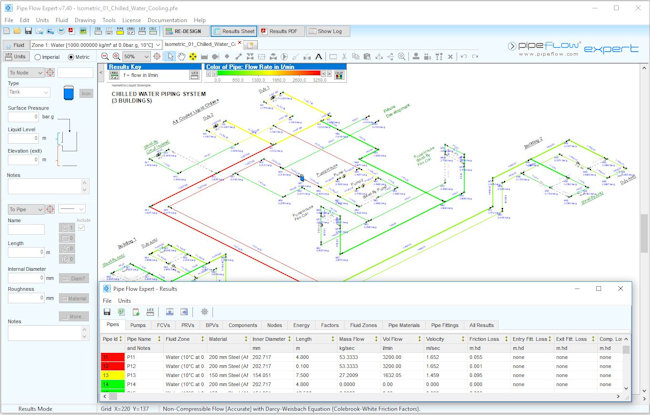Image resolution: width=650 pixels, height=415 pixels.
Task: Click the paste clipboard icon
Action: tap(367, 56)
